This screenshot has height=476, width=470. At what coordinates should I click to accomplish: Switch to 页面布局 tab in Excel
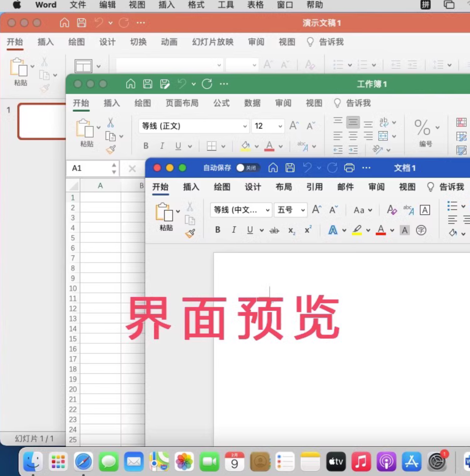click(x=182, y=103)
